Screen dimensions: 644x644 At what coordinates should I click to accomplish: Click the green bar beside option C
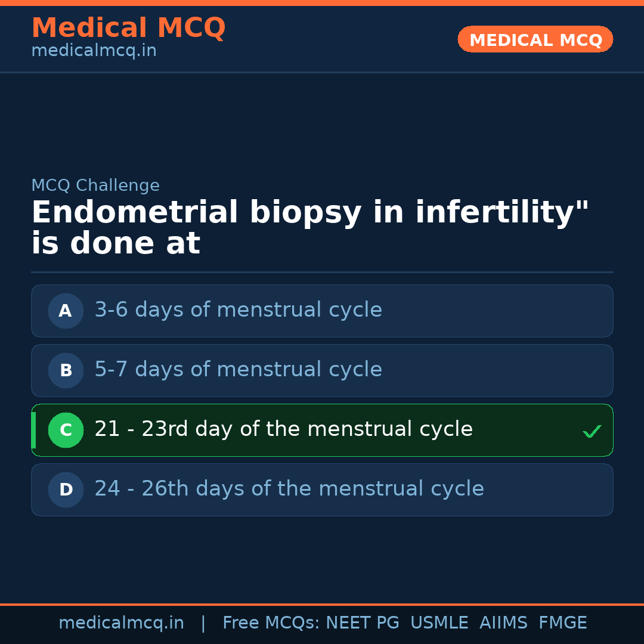(x=33, y=430)
